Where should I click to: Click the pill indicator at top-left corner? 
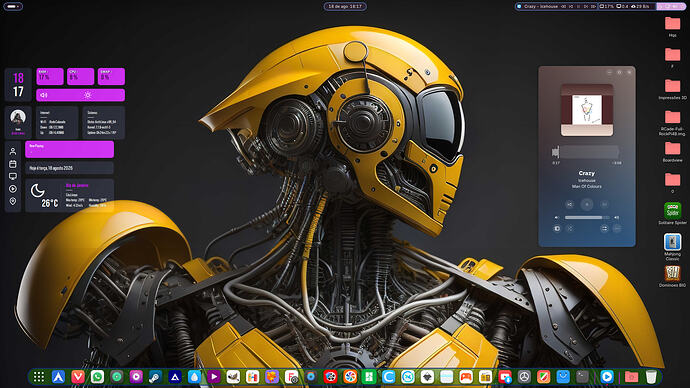(12, 6)
